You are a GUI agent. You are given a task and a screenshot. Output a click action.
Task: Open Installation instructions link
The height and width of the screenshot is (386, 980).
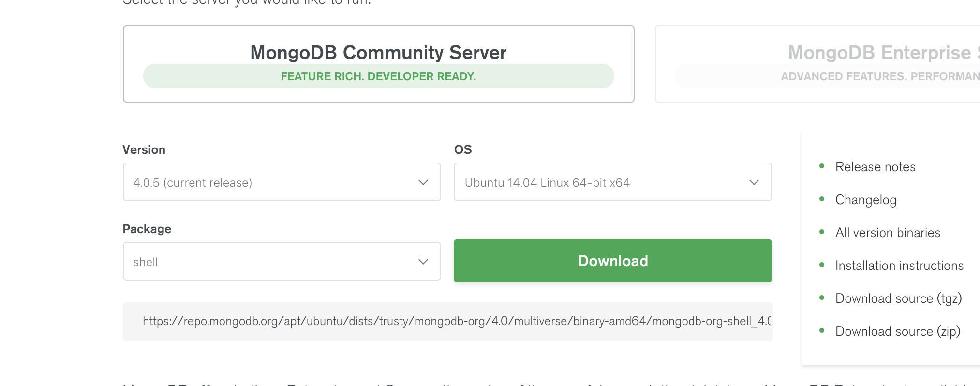pyautogui.click(x=899, y=266)
